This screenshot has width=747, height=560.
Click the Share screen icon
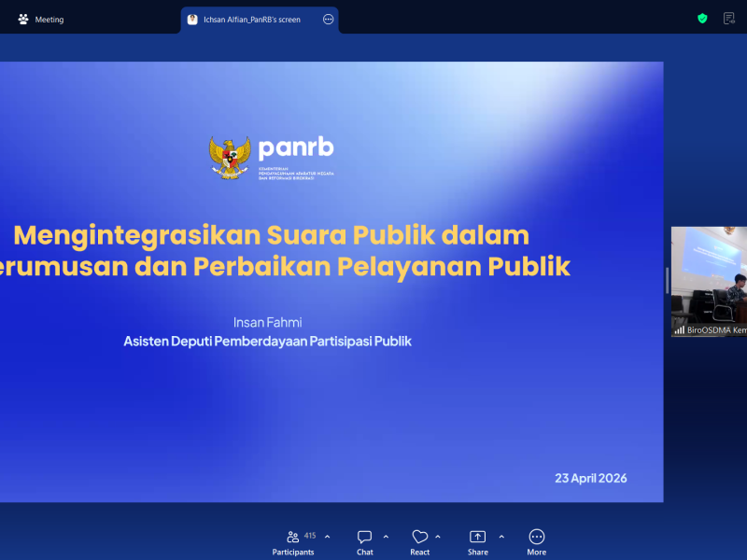pos(477,537)
